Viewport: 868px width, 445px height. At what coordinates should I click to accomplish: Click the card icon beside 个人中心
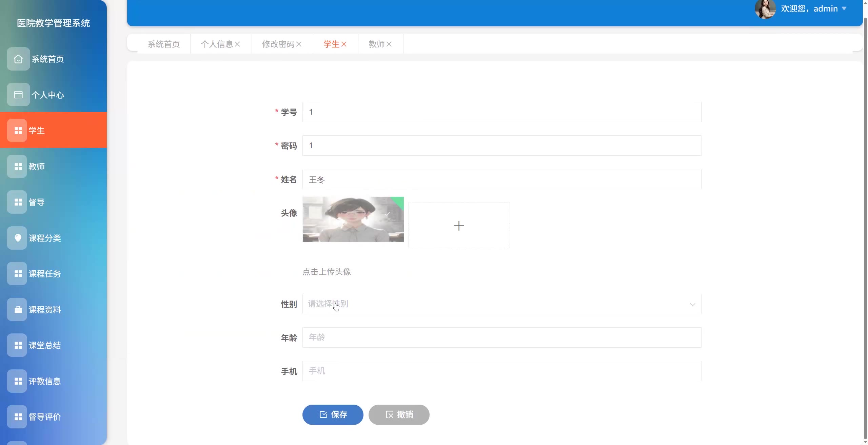click(x=18, y=95)
